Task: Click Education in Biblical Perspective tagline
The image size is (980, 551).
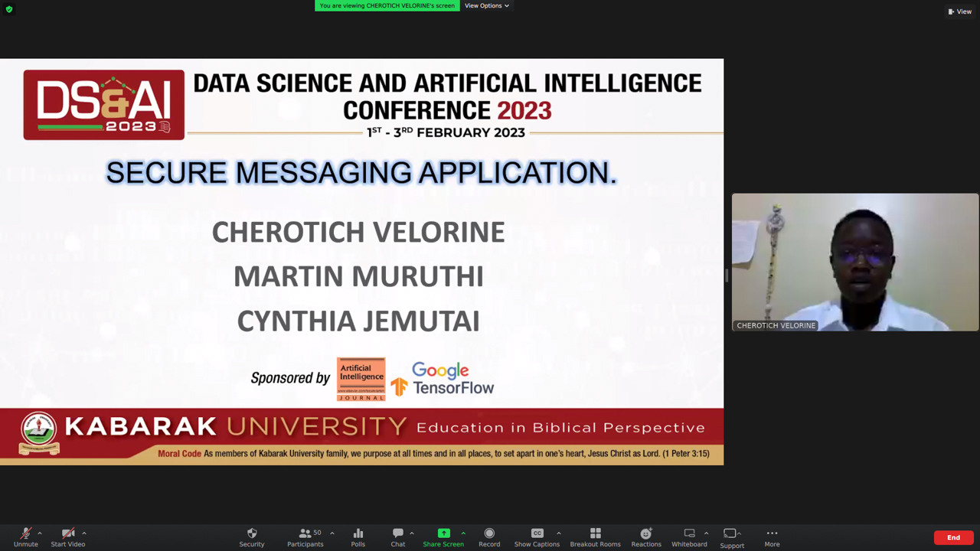Action: (560, 427)
